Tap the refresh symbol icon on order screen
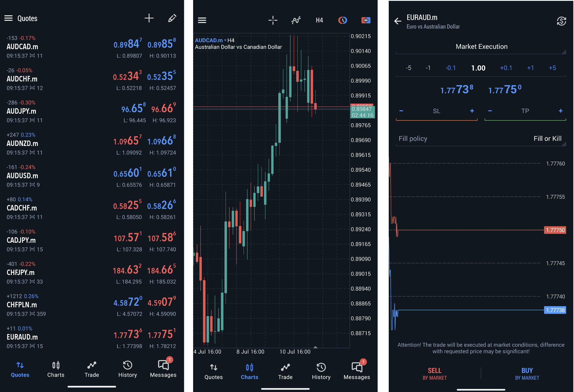 [561, 21]
